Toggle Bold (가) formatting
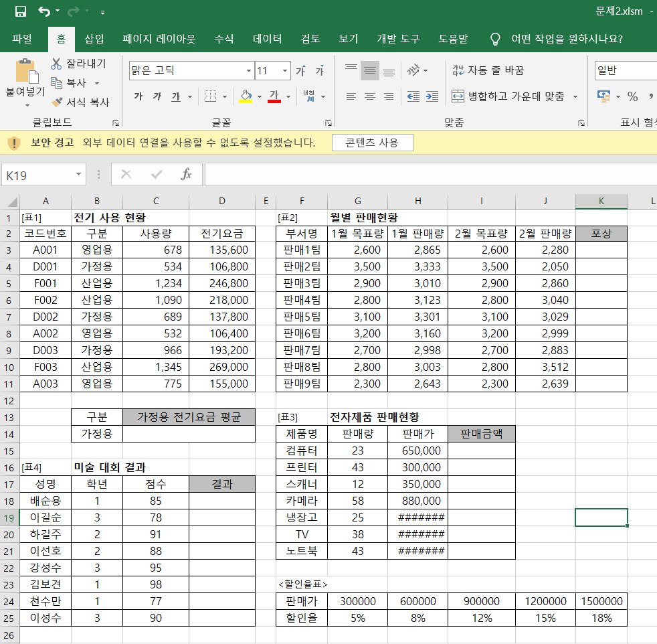Screen dimensions: 657x644 [x=138, y=96]
